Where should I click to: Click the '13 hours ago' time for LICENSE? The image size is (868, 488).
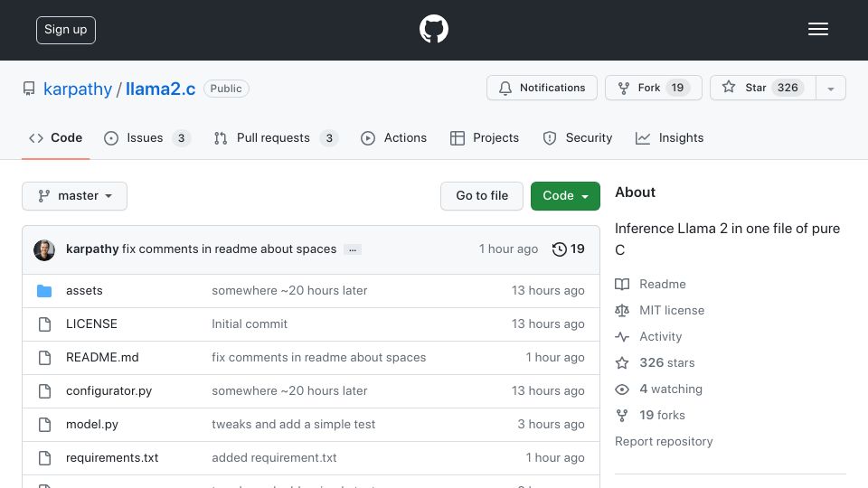(548, 324)
